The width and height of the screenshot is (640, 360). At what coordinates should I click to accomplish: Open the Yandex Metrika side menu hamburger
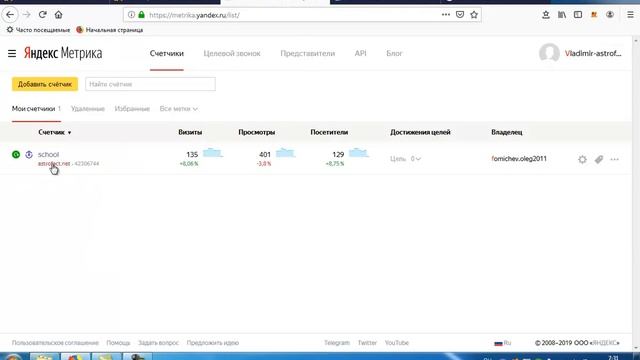(12, 53)
